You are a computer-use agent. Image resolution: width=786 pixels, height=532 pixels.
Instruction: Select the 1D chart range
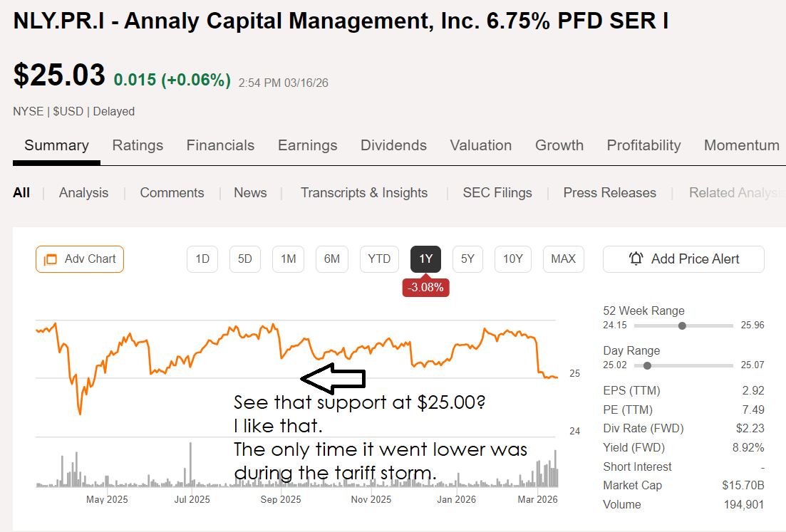click(202, 259)
